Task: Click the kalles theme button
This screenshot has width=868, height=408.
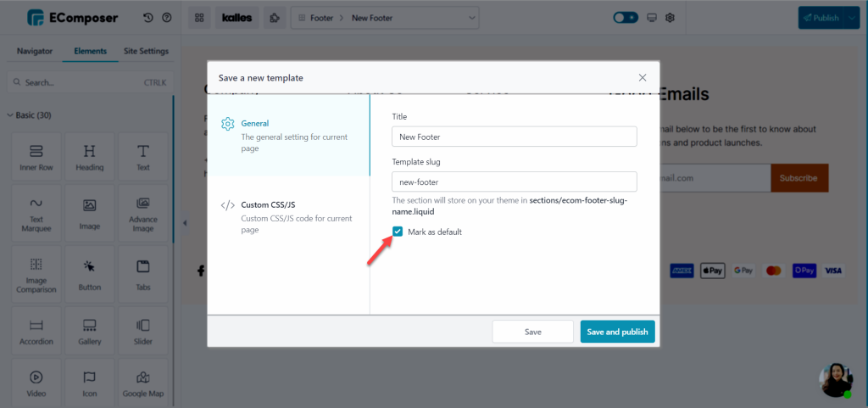Action: click(x=237, y=18)
